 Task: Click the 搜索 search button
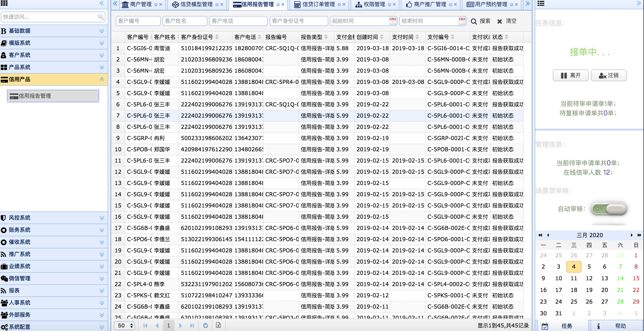pos(480,21)
